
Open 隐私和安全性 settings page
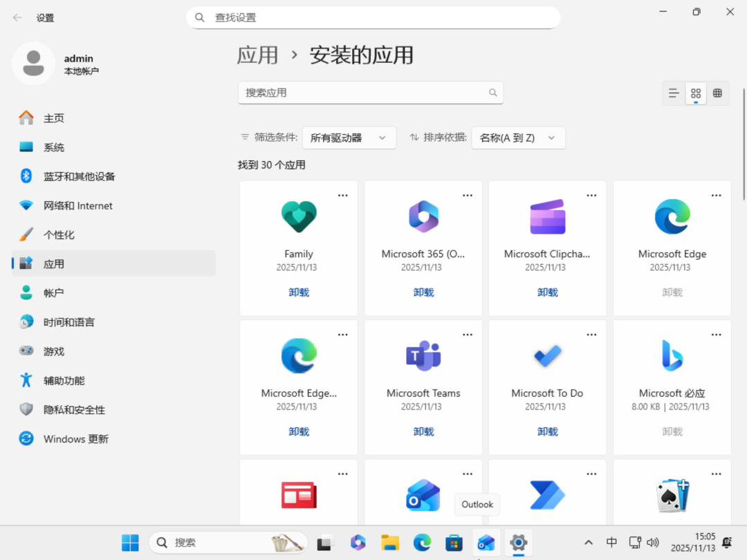pos(114,409)
